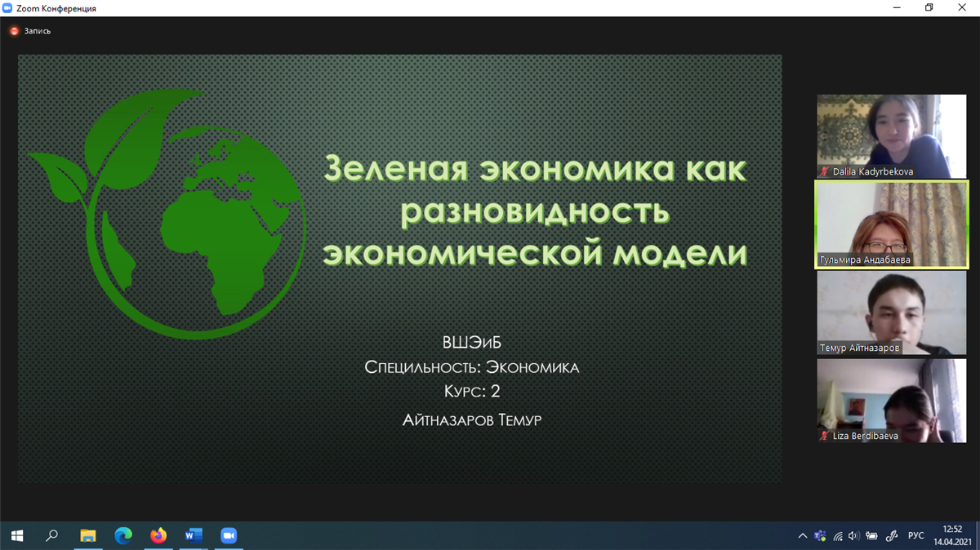
Task: Click muted mic icon beside Dalila Kadyrbekova
Action: [825, 172]
